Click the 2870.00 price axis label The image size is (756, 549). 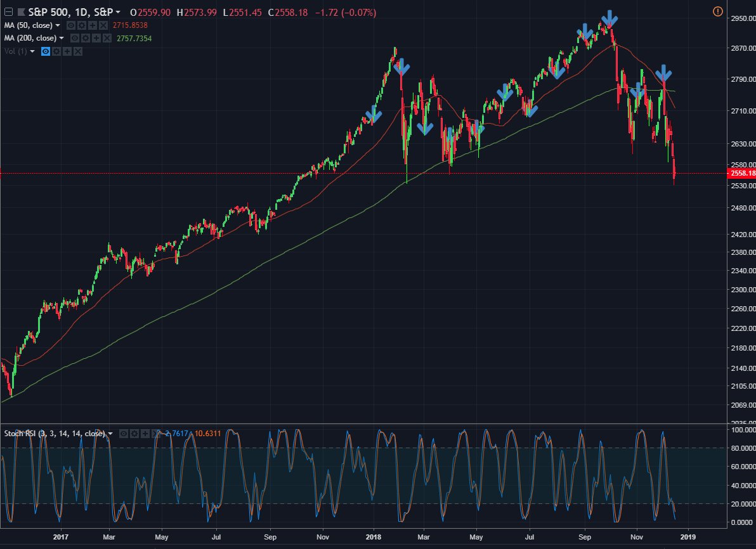[x=743, y=48]
